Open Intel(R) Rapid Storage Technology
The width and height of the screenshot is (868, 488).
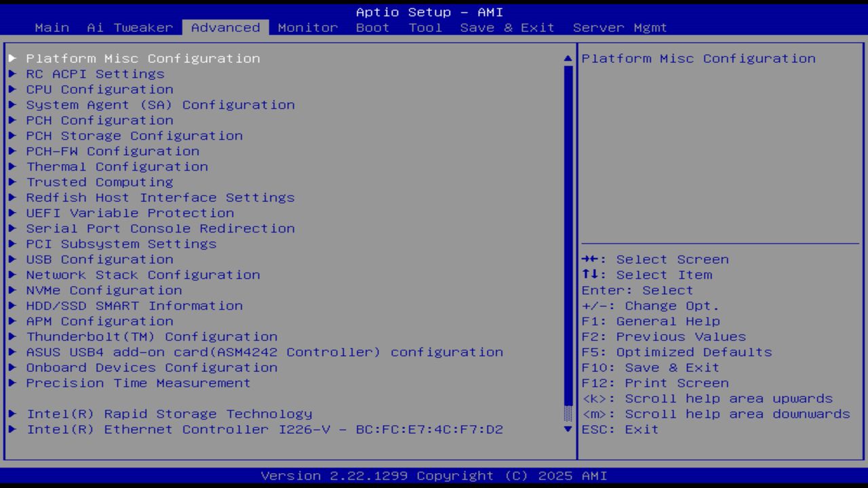point(169,413)
